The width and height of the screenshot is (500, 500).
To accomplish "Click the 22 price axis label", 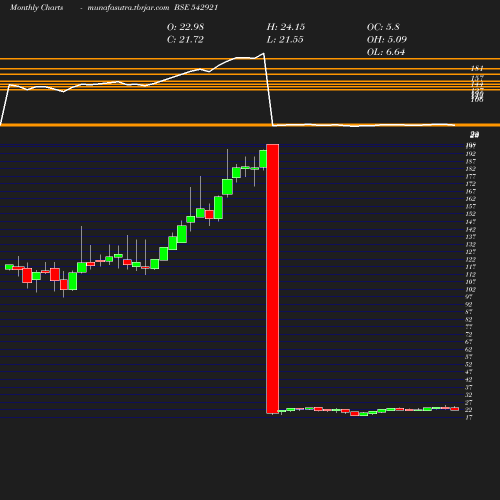I will (469, 409).
